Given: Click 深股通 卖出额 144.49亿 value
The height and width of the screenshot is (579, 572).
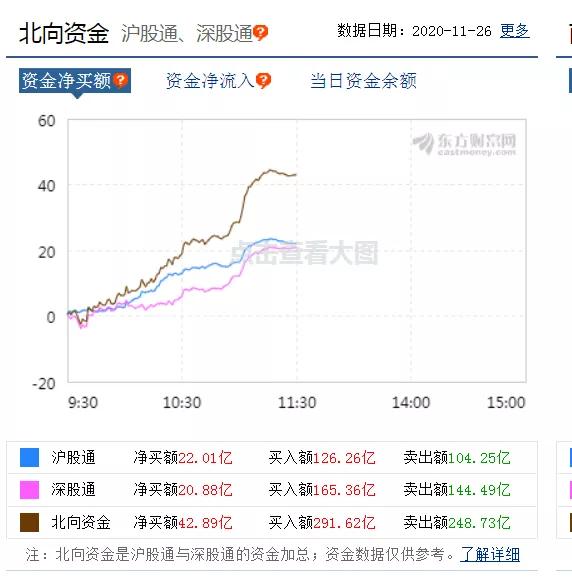Looking at the screenshot, I should pos(479,490).
